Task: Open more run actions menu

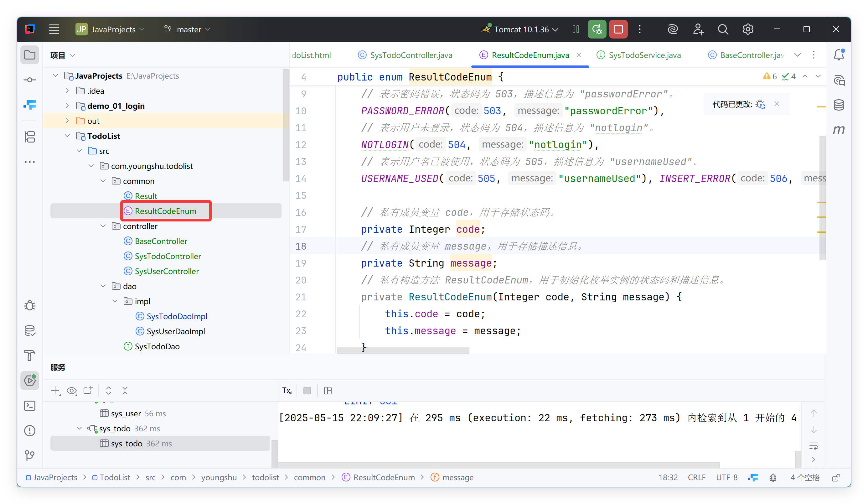Action: pyautogui.click(x=640, y=29)
